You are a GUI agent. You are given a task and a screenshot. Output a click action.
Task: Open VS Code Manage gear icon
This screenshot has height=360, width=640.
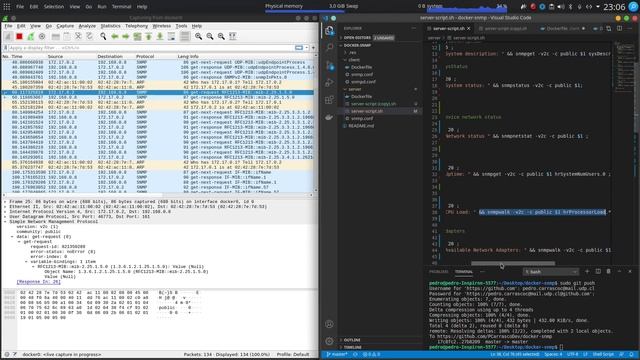coord(329,341)
